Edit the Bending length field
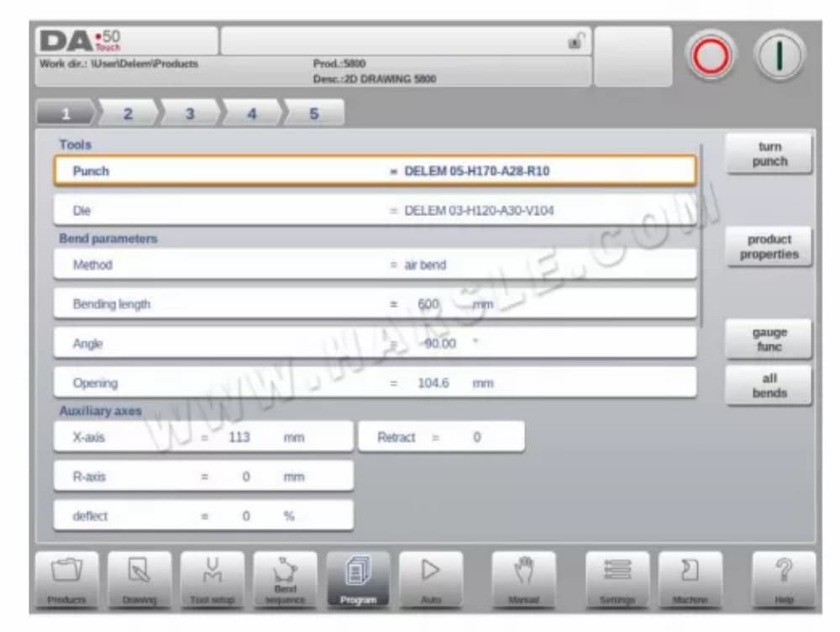The height and width of the screenshot is (632, 840). pyautogui.click(x=375, y=304)
